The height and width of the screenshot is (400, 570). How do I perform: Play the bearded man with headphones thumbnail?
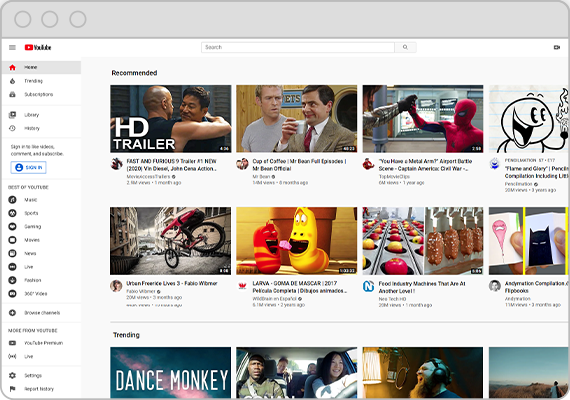423,373
